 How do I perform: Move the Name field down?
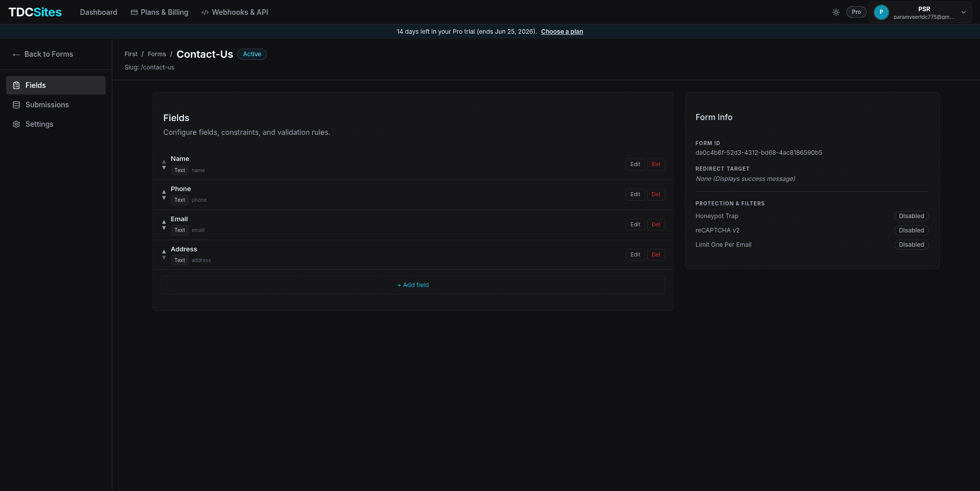(164, 168)
